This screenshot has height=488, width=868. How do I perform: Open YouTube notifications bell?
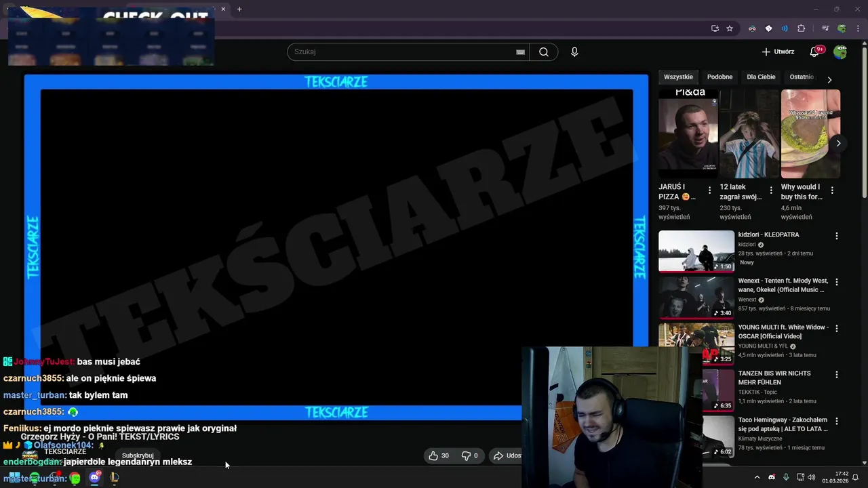(815, 52)
